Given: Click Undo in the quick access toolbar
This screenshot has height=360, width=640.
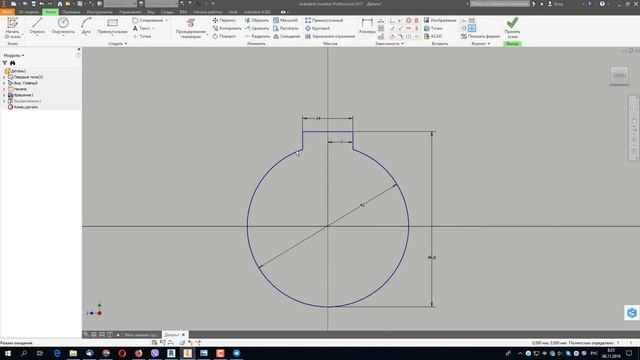Looking at the screenshot, I should point(41,4).
